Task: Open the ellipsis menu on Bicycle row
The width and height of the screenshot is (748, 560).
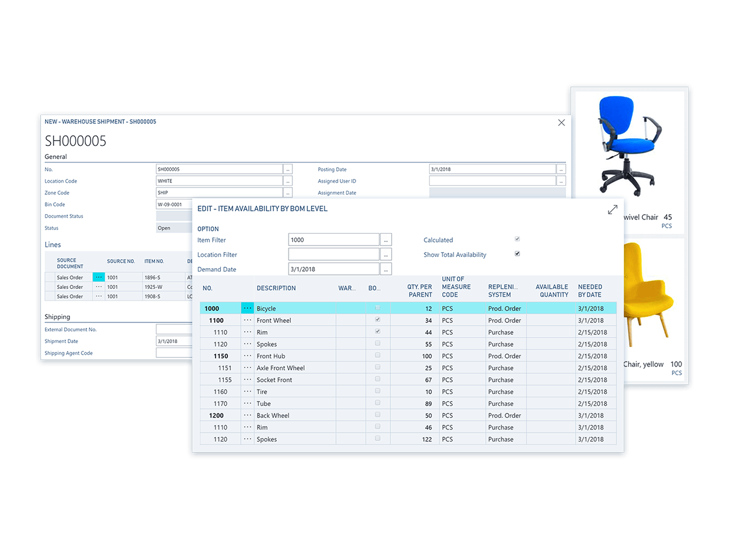Action: click(248, 308)
